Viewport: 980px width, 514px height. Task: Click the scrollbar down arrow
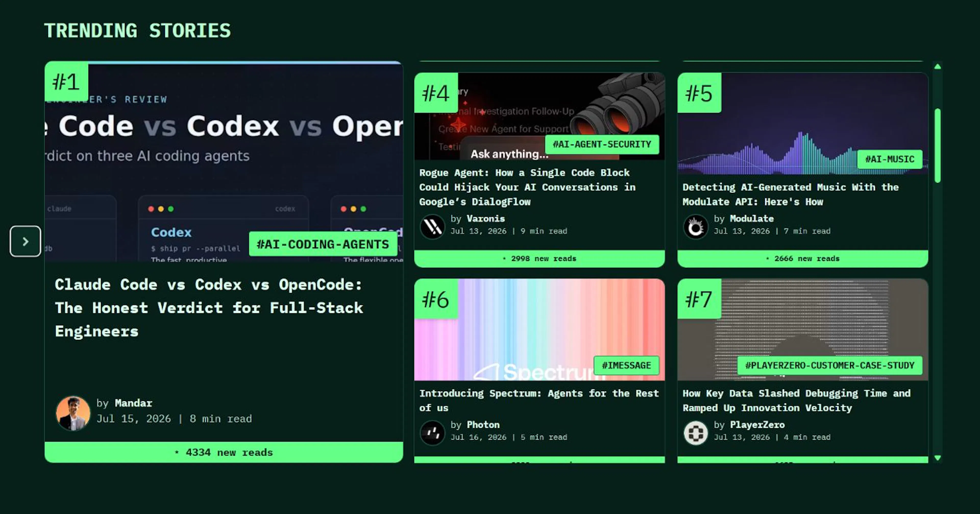pyautogui.click(x=937, y=458)
